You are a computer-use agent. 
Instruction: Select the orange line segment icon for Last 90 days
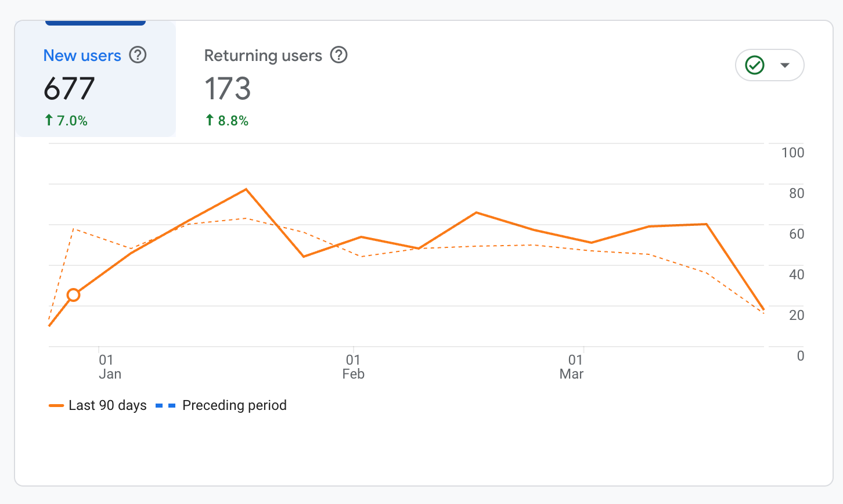coord(56,405)
